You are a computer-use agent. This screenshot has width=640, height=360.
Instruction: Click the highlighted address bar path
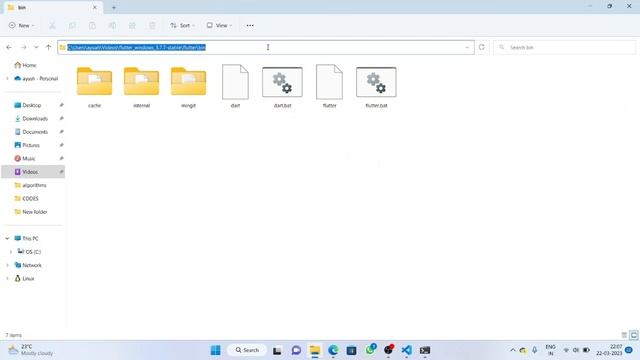(136, 47)
